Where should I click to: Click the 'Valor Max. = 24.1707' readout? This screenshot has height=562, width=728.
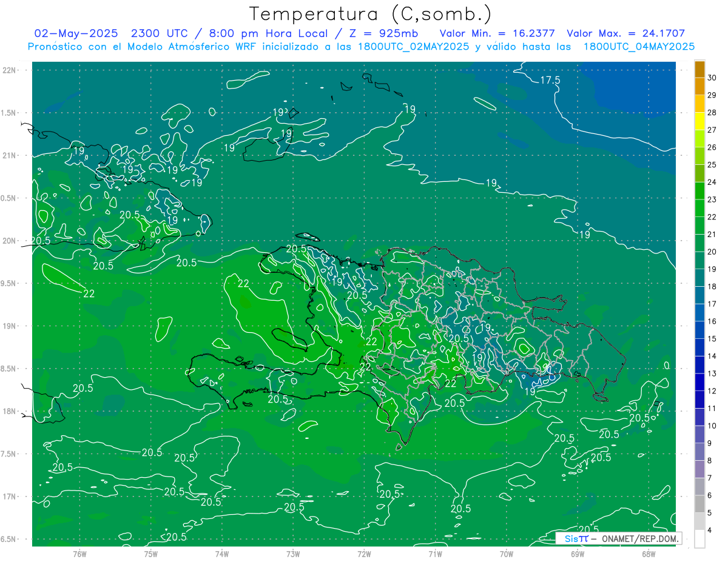pyautogui.click(x=626, y=33)
